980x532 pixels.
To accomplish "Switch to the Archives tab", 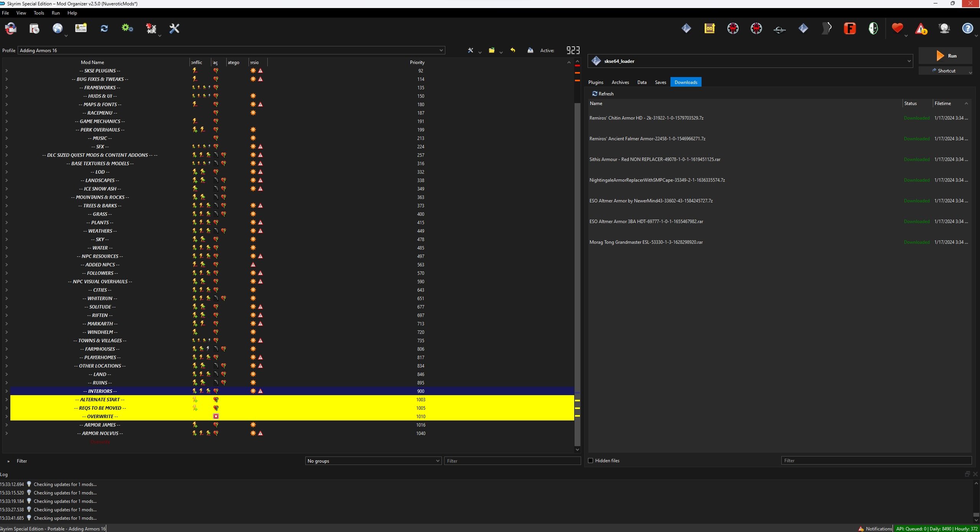I will click(x=620, y=82).
